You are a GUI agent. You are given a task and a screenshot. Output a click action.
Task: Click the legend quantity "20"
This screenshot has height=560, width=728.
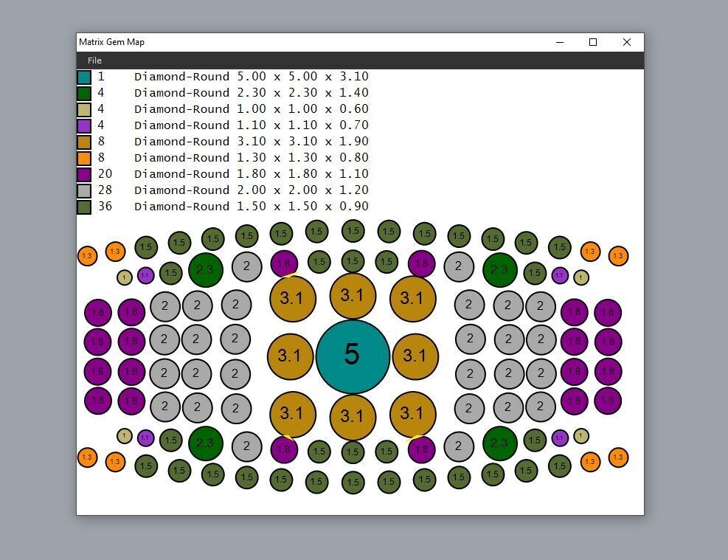[105, 173]
